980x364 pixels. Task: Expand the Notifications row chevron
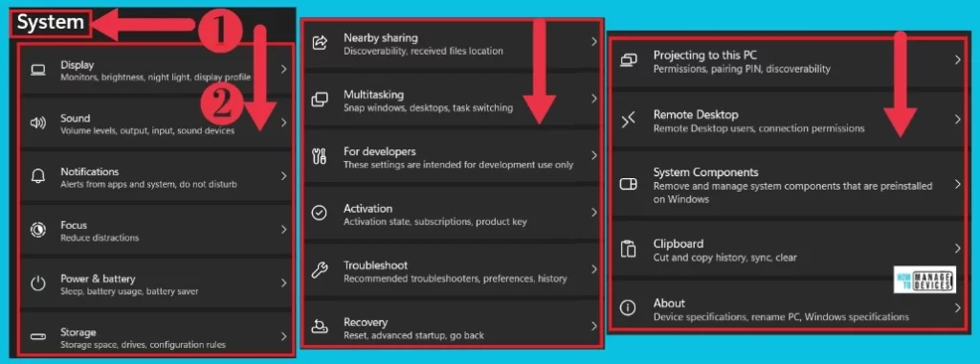click(x=283, y=176)
